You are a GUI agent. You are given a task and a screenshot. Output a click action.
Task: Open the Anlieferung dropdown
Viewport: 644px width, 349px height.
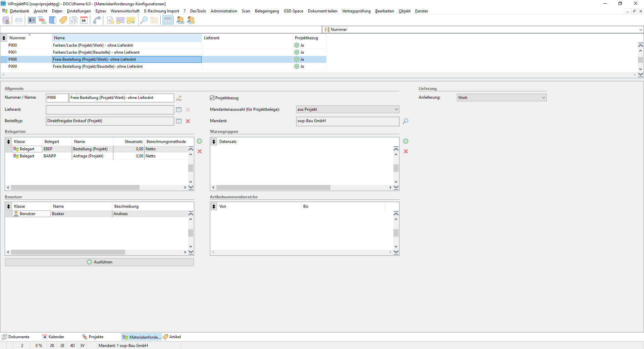point(502,98)
